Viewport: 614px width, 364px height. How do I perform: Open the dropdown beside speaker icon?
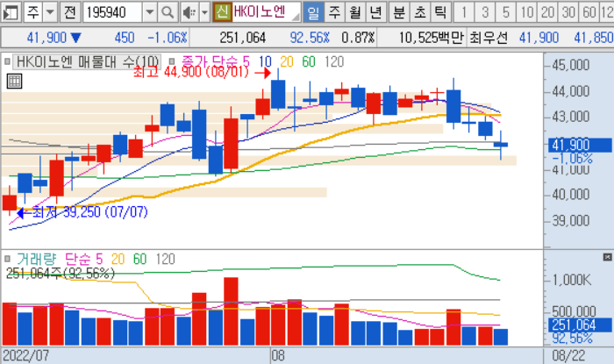204,12
